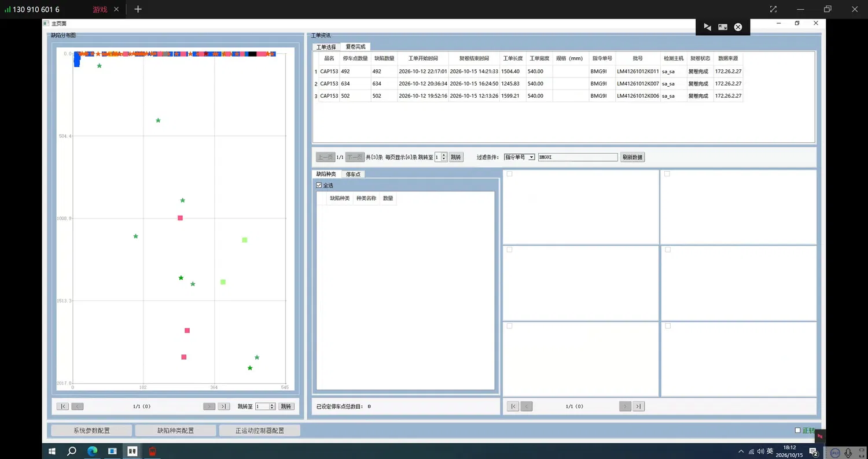Jump to last page of defect images
Image resolution: width=868 pixels, height=459 pixels.
[x=639, y=406]
